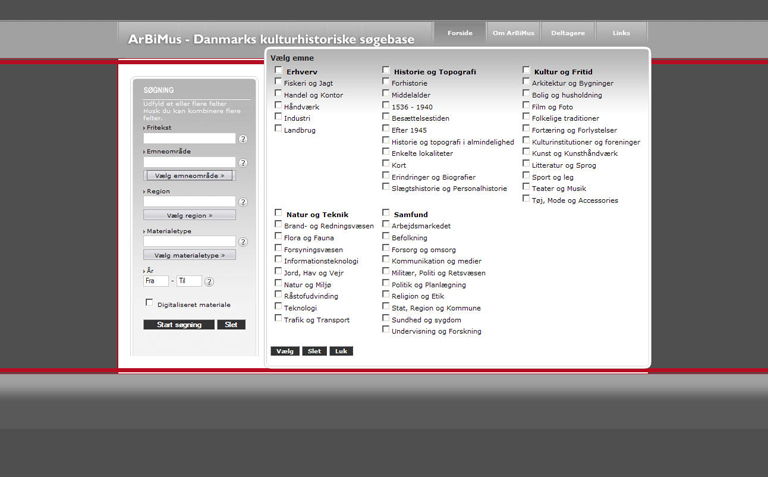Confirm topics with the Vælg button
The image size is (768, 477).
(x=285, y=351)
